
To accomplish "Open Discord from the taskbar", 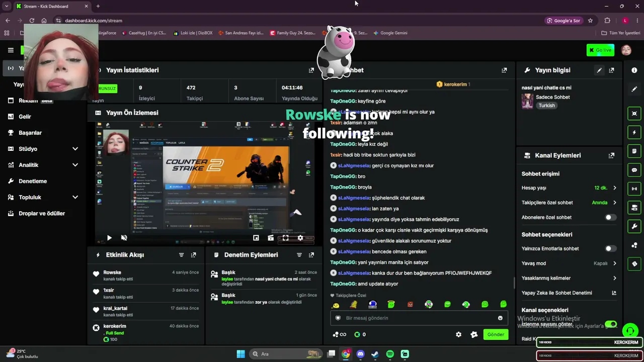I will coord(360,354).
